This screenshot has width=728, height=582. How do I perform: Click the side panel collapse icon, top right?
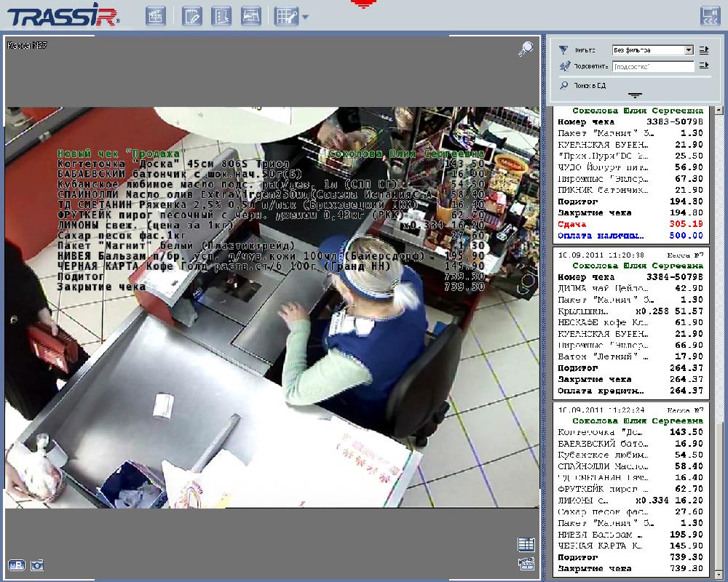pos(710,16)
